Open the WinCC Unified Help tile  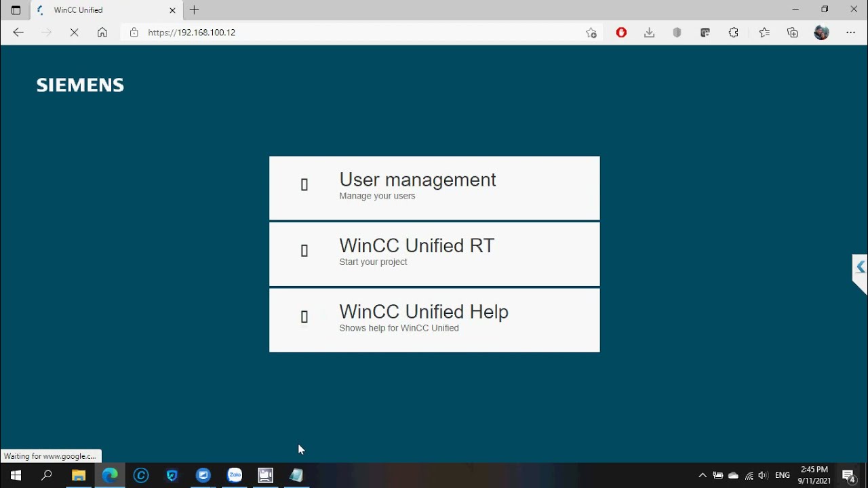tap(434, 321)
